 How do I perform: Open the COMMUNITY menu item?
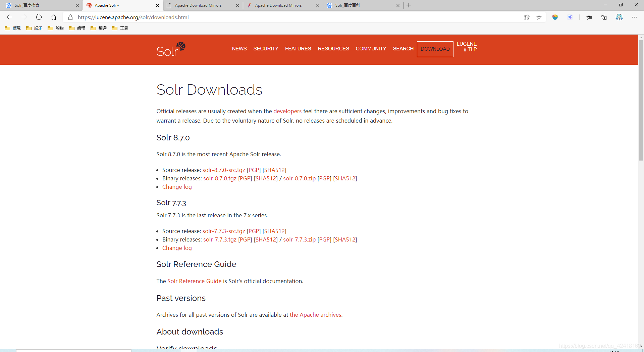pyautogui.click(x=371, y=49)
